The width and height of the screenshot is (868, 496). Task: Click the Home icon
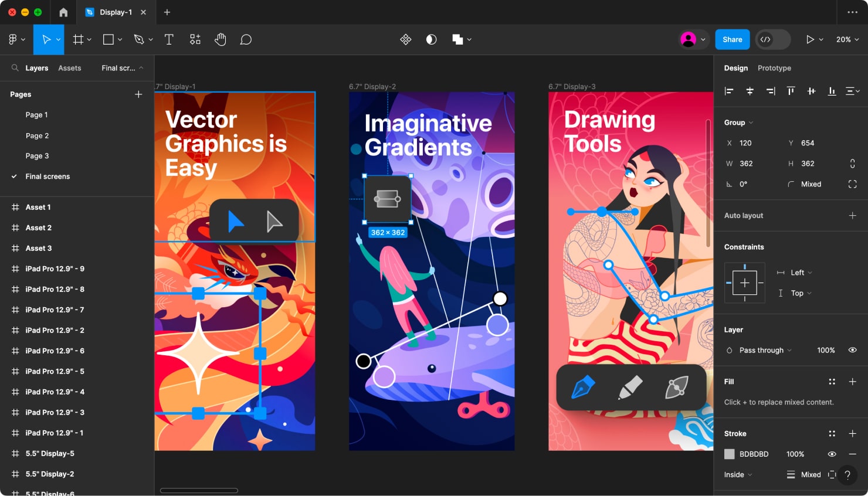(x=63, y=12)
